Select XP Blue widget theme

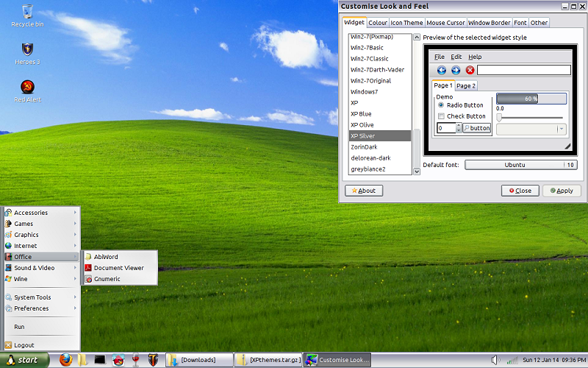(x=379, y=114)
